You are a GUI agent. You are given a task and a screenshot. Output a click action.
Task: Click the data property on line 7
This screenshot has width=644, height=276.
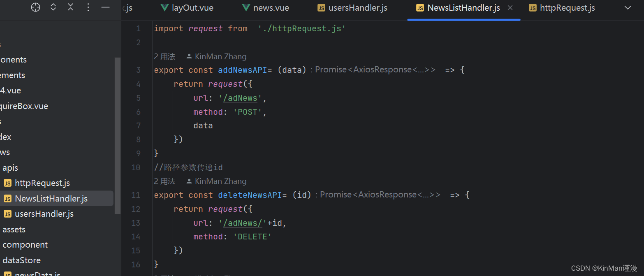(203, 126)
